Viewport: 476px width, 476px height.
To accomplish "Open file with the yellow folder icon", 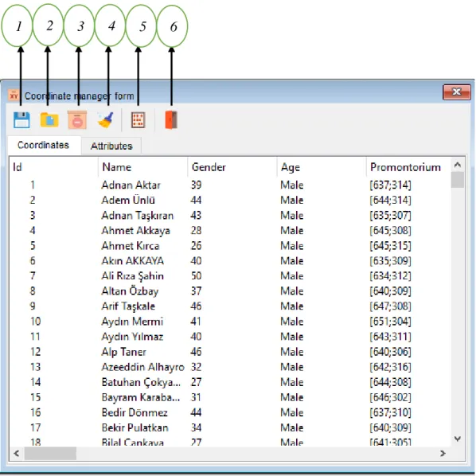I will tap(49, 119).
